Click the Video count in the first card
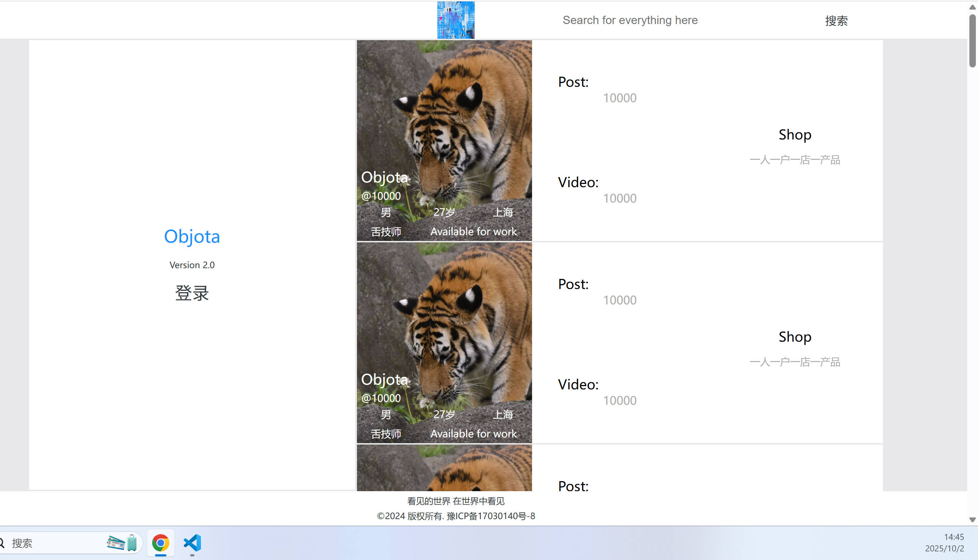Image resolution: width=978 pixels, height=560 pixels. [619, 199]
